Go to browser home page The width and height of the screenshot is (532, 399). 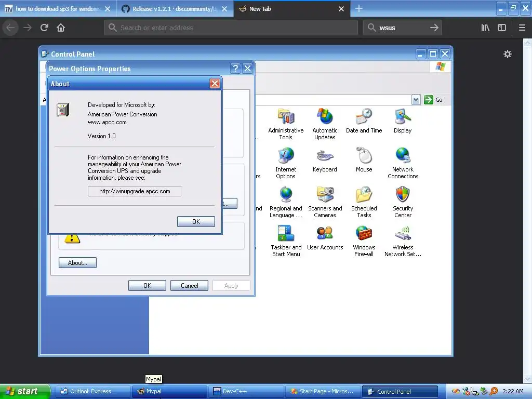[x=61, y=28]
